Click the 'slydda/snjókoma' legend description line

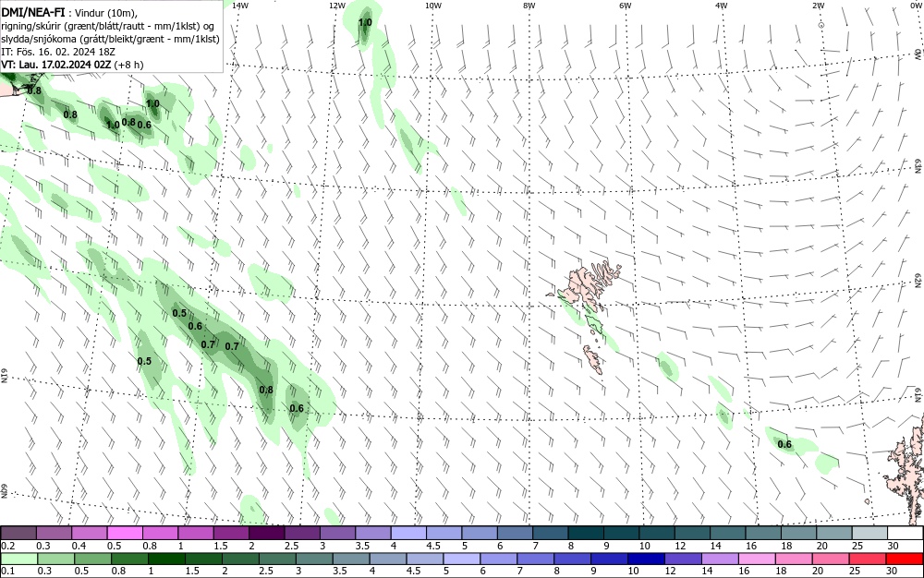coord(111,39)
